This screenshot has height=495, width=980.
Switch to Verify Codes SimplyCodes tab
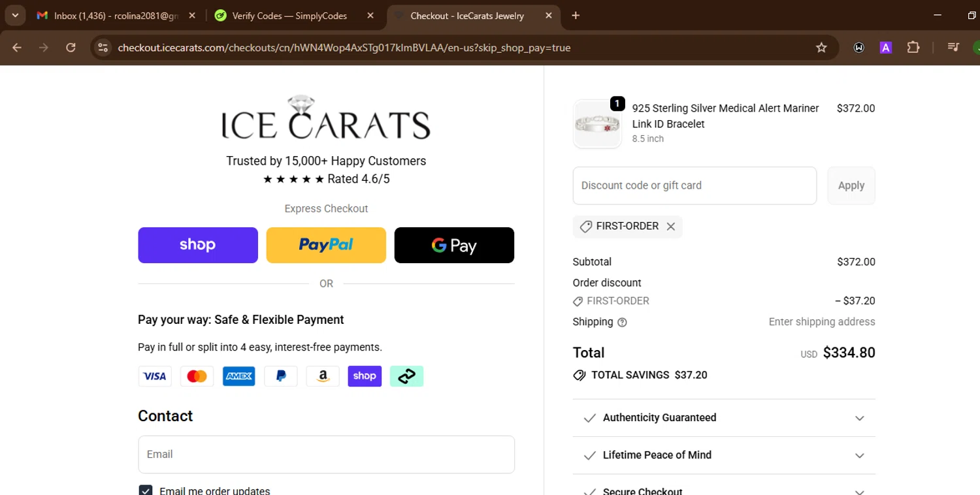point(294,16)
